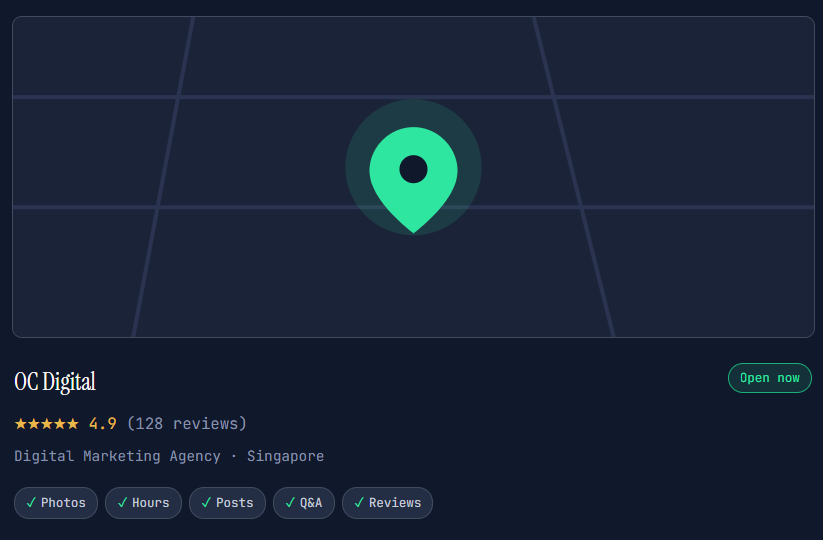The height and width of the screenshot is (540, 823).
Task: Click the 4.9 rating number
Action: pyautogui.click(x=103, y=423)
